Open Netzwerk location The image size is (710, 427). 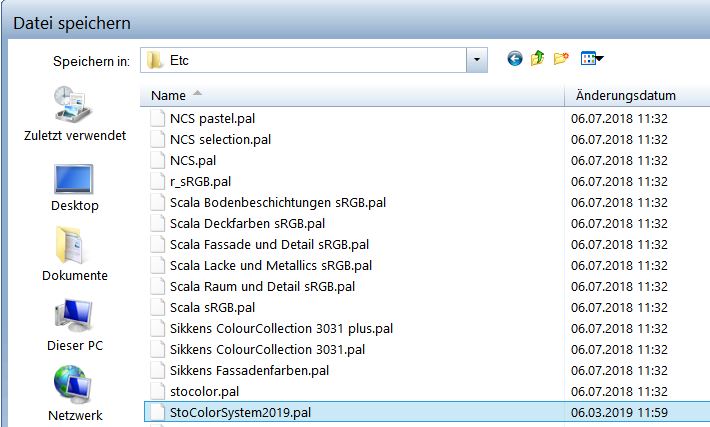click(x=74, y=394)
